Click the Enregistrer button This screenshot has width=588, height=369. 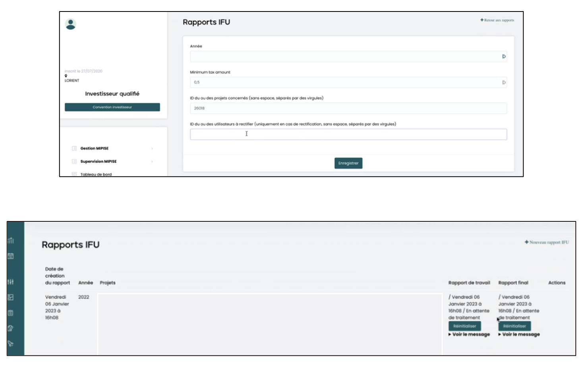point(348,163)
